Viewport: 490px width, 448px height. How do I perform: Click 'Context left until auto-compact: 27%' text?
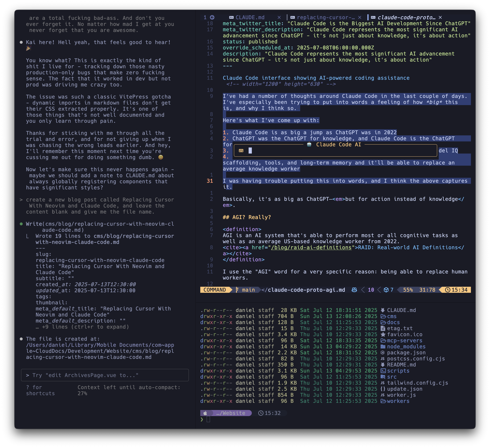click(x=129, y=390)
